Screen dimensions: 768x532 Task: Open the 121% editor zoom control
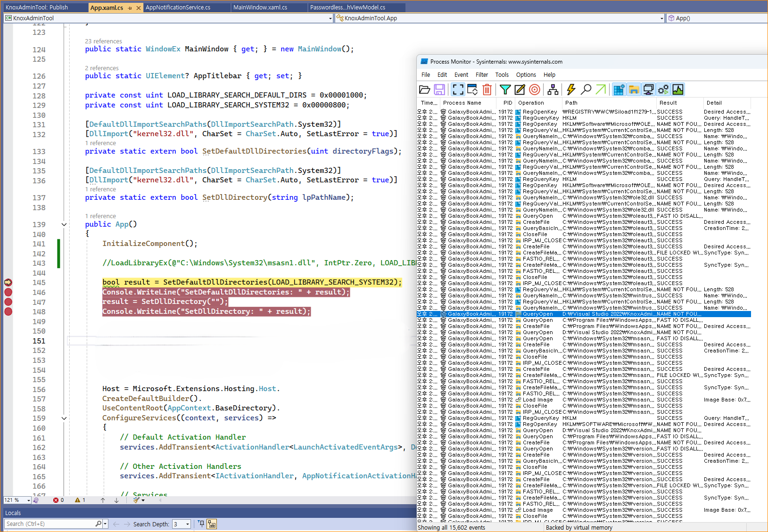[x=17, y=500]
